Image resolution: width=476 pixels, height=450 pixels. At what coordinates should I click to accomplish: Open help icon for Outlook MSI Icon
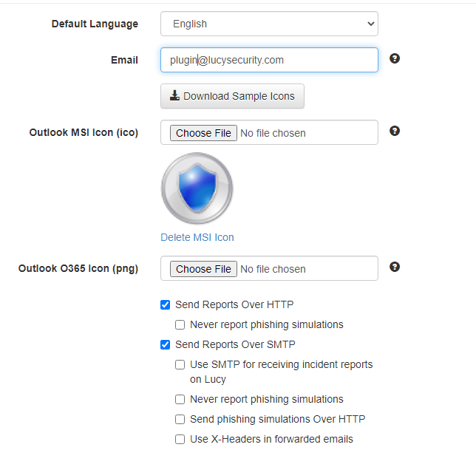pos(395,131)
